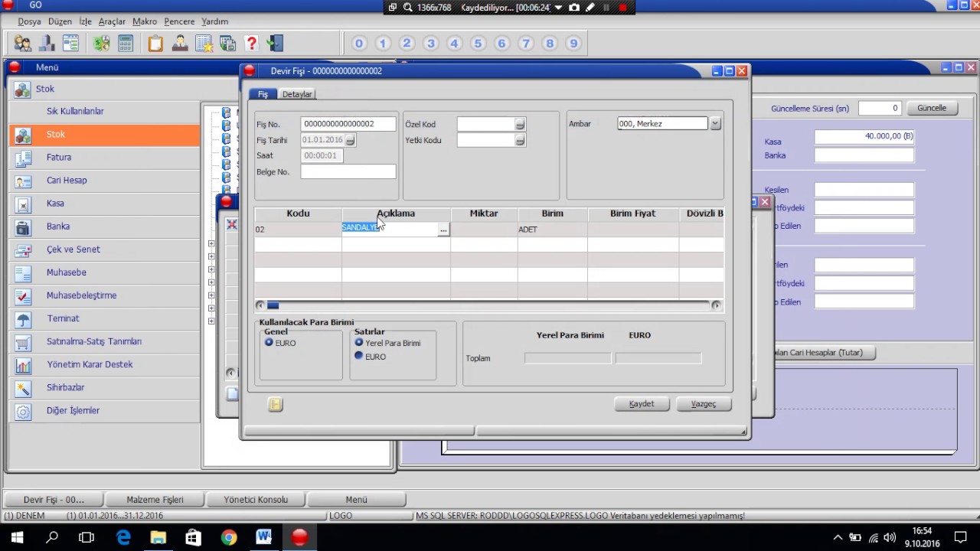Click the period window icon in the toolbar

point(71,44)
